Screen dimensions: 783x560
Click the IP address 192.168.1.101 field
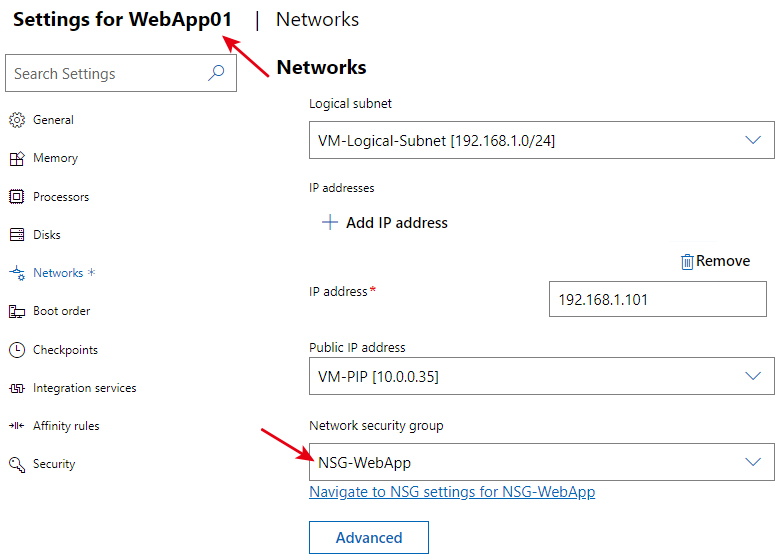[x=658, y=299]
